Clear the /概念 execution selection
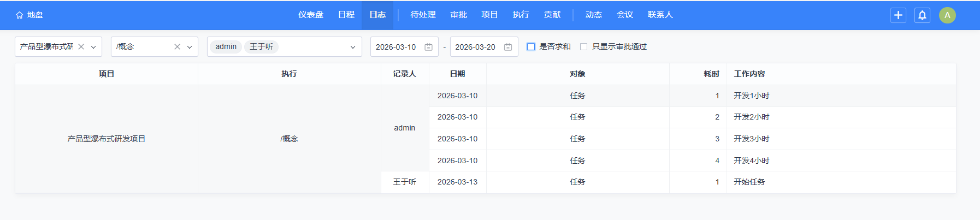The height and width of the screenshot is (220, 980). [x=177, y=47]
